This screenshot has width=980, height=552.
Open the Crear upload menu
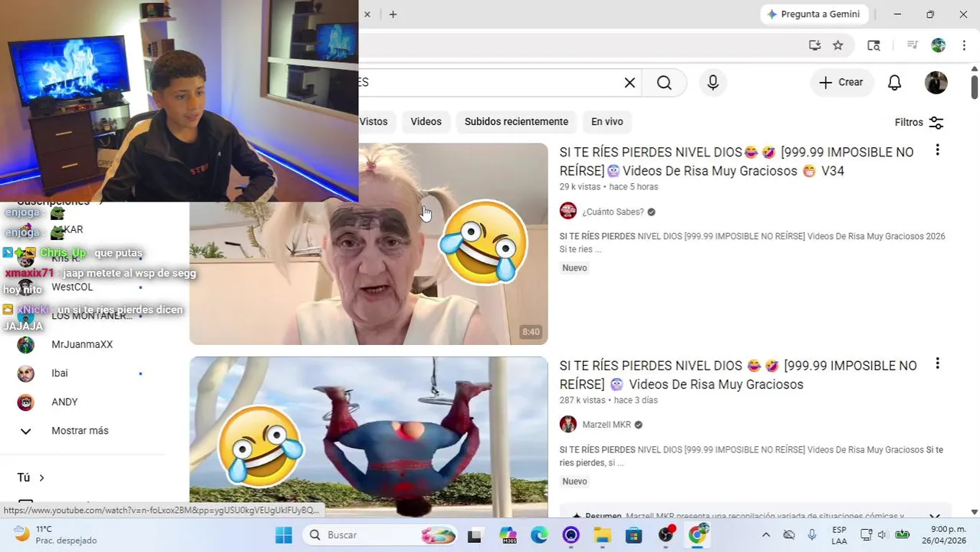(x=841, y=83)
